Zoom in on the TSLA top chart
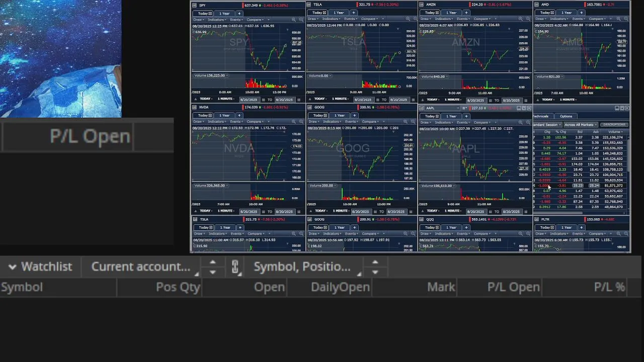644x362 pixels. pyautogui.click(x=408, y=19)
